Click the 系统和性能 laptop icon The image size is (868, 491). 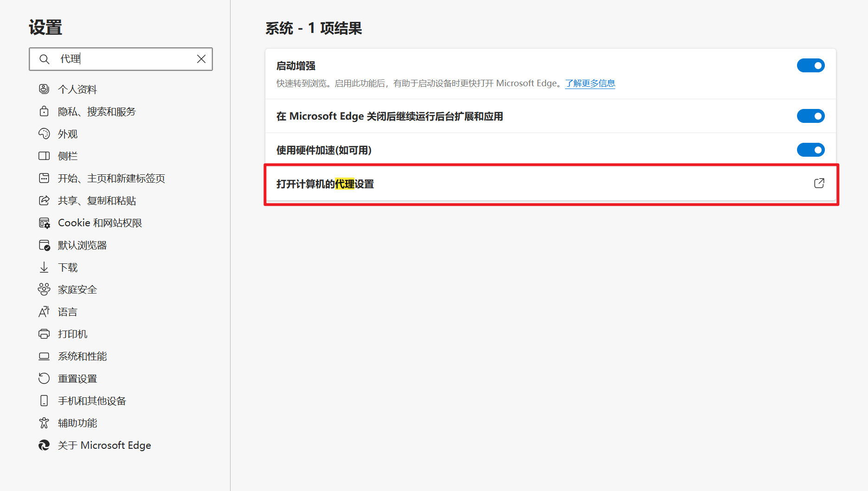(x=44, y=357)
